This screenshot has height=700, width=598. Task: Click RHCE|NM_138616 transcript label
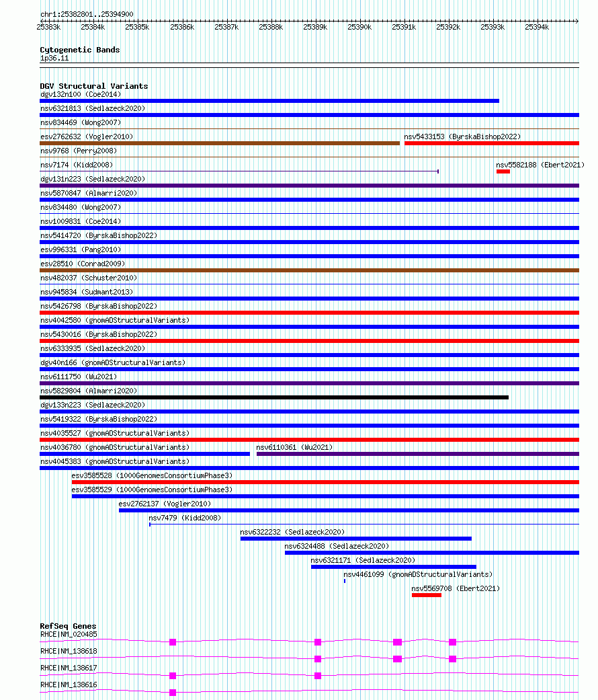[x=69, y=685]
